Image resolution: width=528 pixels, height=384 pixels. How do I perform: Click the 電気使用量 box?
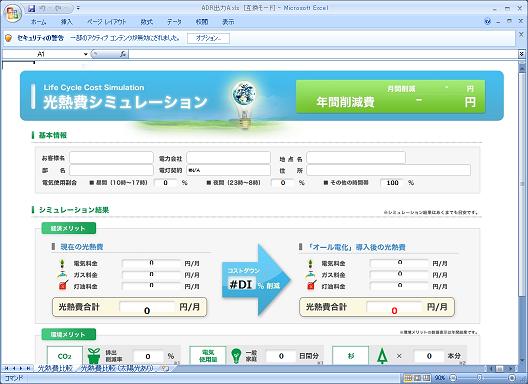click(x=208, y=356)
